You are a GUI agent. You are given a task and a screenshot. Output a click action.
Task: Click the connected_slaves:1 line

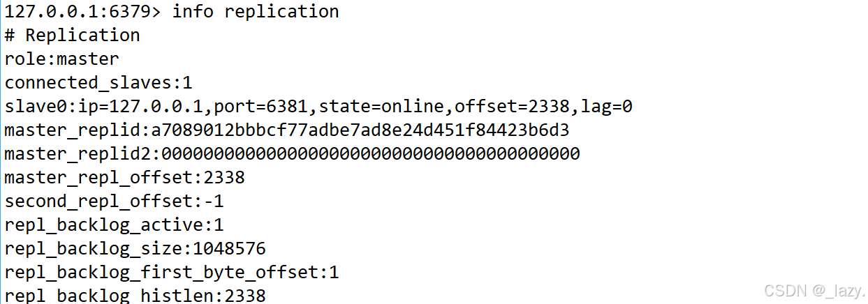pyautogui.click(x=98, y=84)
